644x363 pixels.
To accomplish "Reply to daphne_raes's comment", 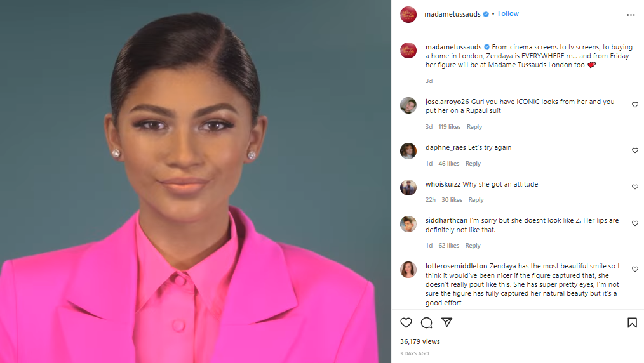I will tap(473, 163).
